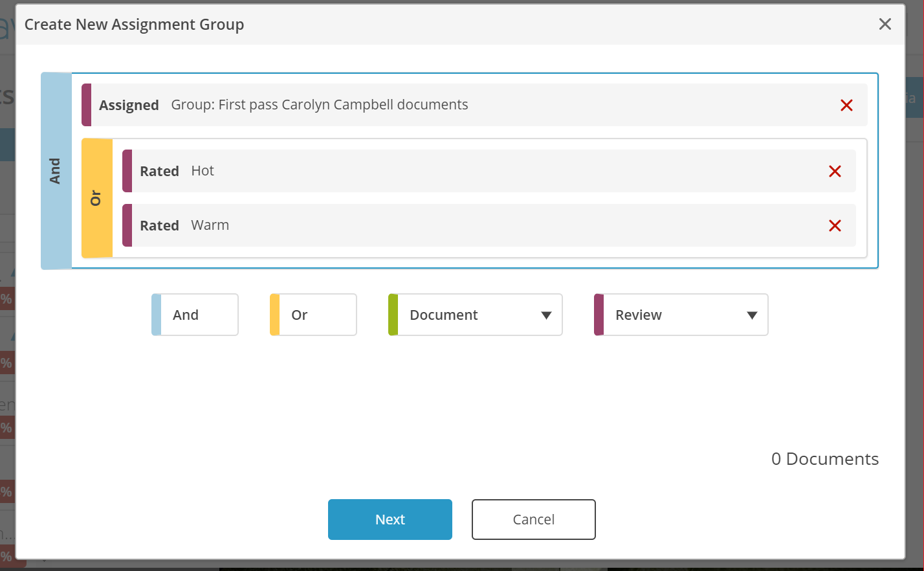Close the Create New Assignment Group dialog
924x571 pixels.
coord(885,24)
